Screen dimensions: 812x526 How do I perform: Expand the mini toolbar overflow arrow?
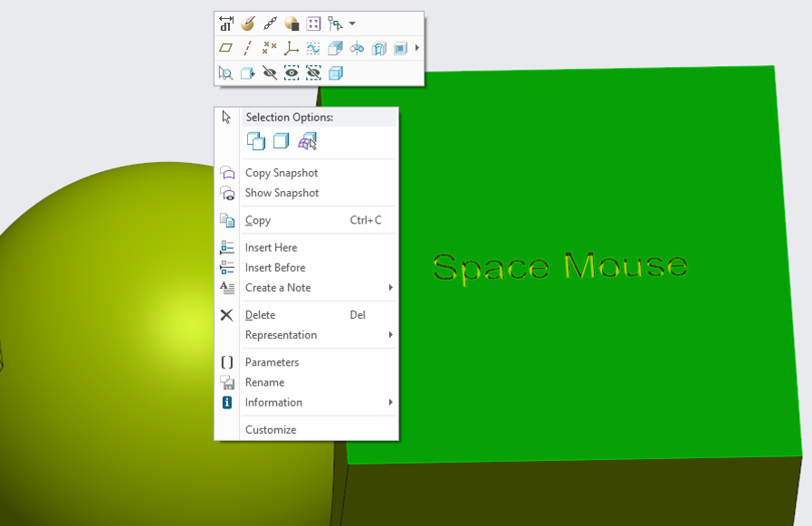click(417, 48)
